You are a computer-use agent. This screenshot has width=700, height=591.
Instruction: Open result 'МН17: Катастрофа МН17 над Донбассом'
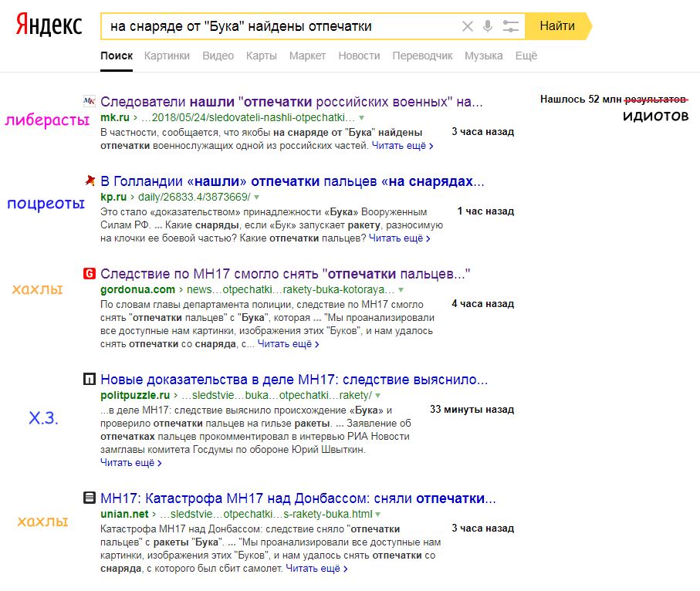click(x=298, y=498)
